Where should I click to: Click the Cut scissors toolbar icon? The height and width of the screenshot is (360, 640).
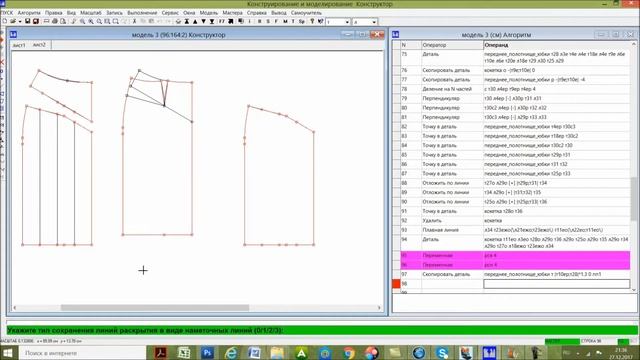[135, 21]
